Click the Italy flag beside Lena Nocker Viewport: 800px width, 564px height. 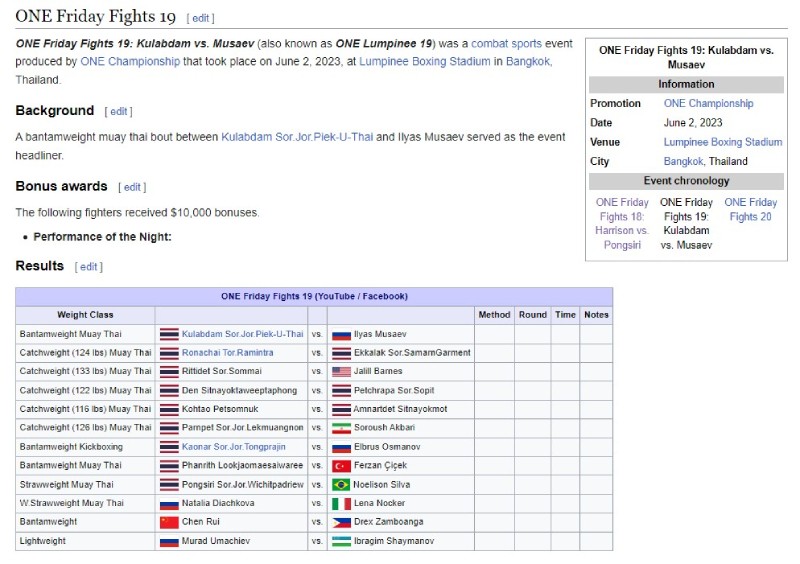[341, 503]
